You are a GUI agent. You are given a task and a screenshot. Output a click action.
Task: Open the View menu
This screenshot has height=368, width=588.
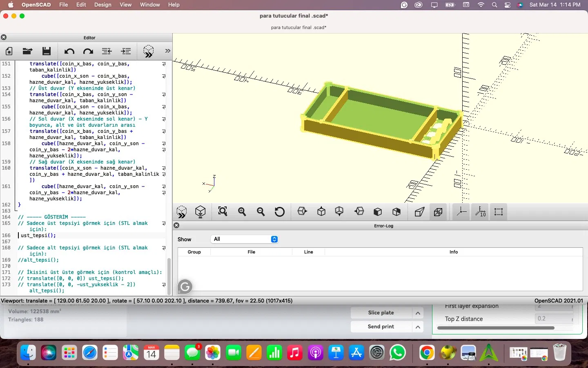[x=125, y=5]
